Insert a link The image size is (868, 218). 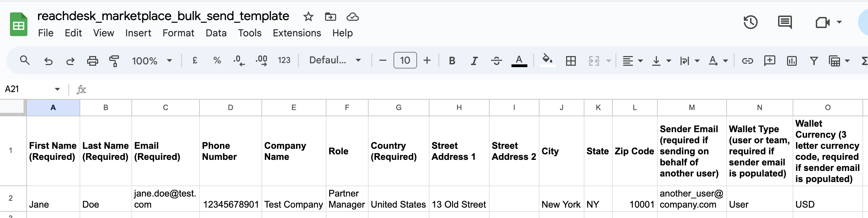[x=747, y=61]
